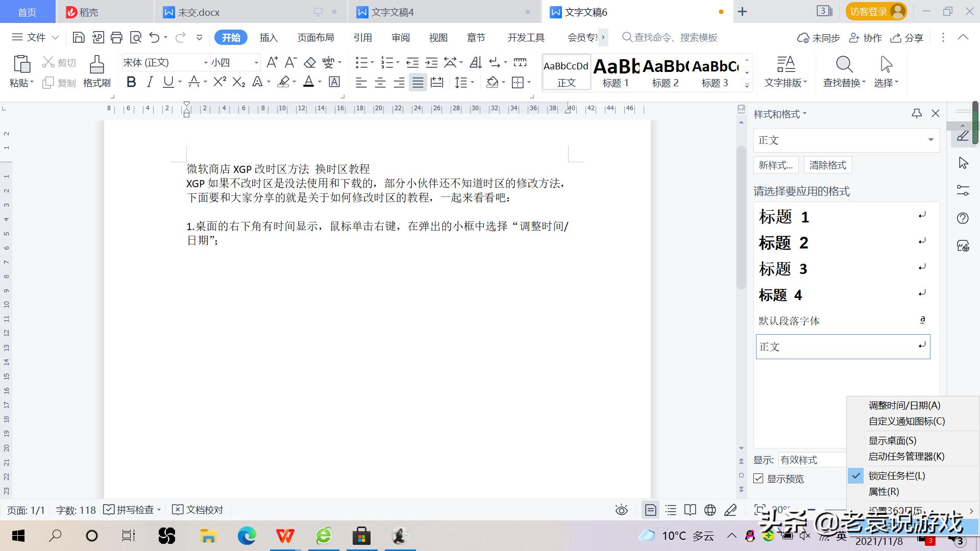Toggle bold formatting

(x=131, y=82)
